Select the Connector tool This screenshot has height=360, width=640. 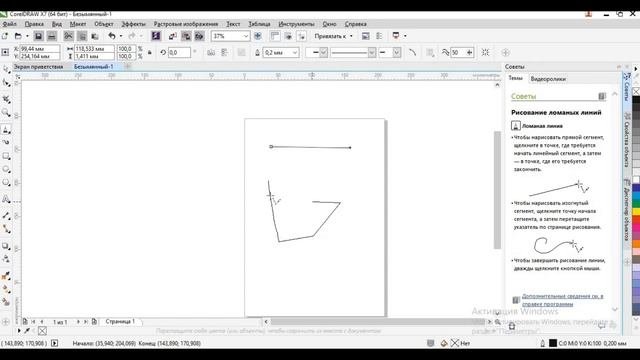(6, 229)
